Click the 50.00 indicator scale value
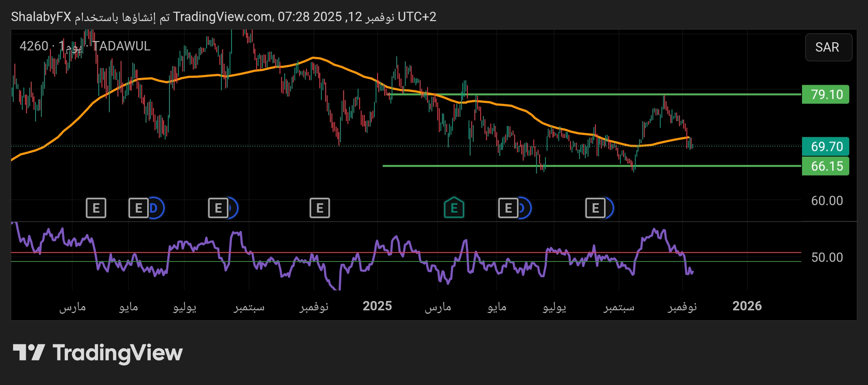 pos(827,257)
